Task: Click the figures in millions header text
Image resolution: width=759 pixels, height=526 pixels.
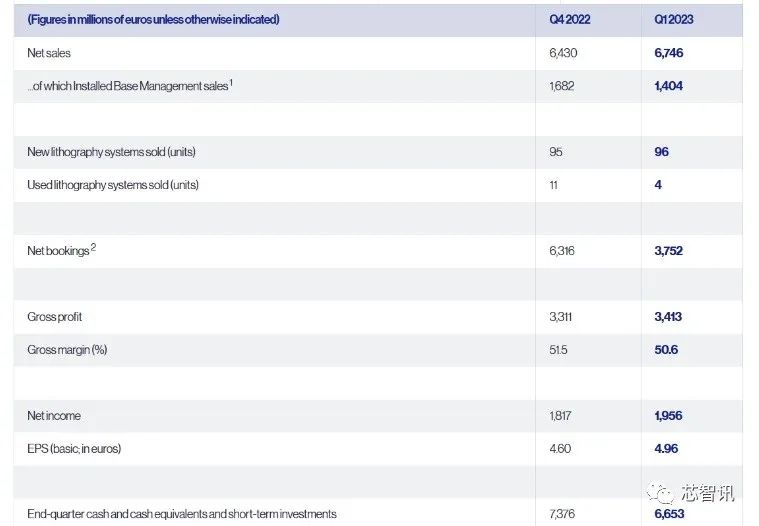Action: (x=153, y=19)
